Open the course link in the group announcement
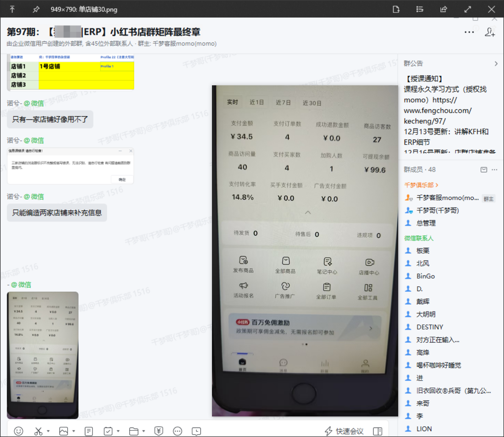The height and width of the screenshot is (437, 504). pyautogui.click(x=438, y=111)
